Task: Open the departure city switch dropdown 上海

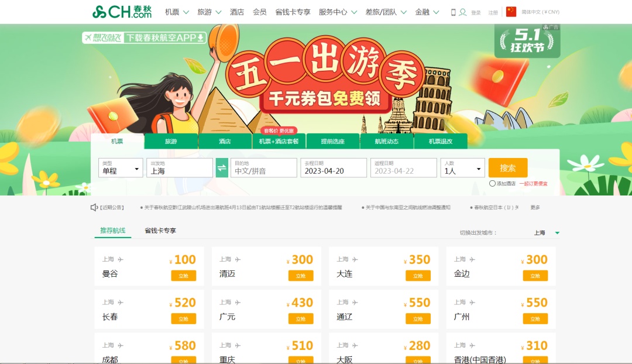Action: [546, 232]
